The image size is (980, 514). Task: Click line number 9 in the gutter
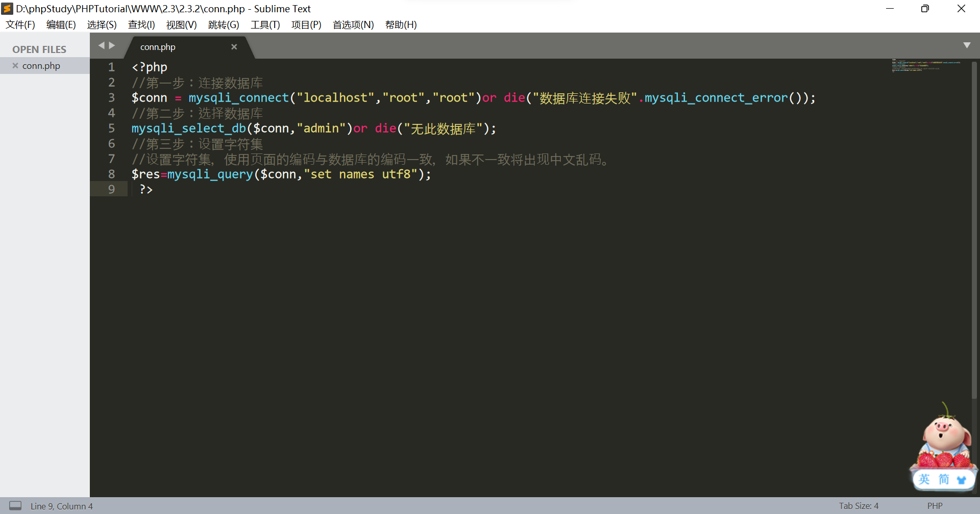pyautogui.click(x=111, y=189)
